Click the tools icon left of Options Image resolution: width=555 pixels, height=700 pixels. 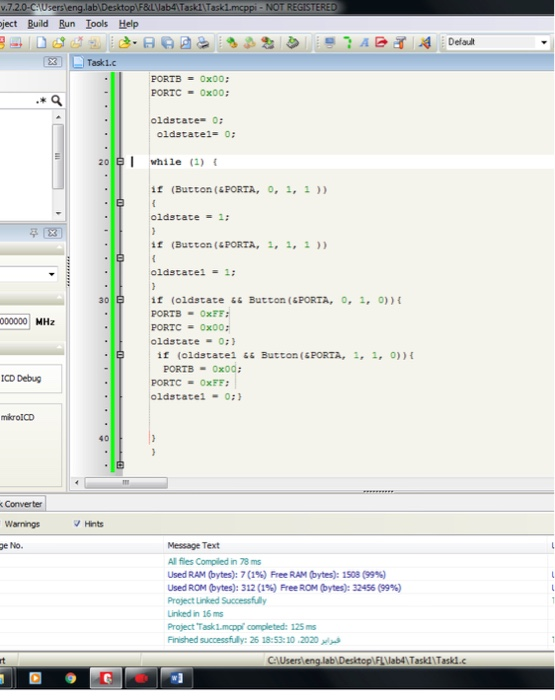(400, 42)
